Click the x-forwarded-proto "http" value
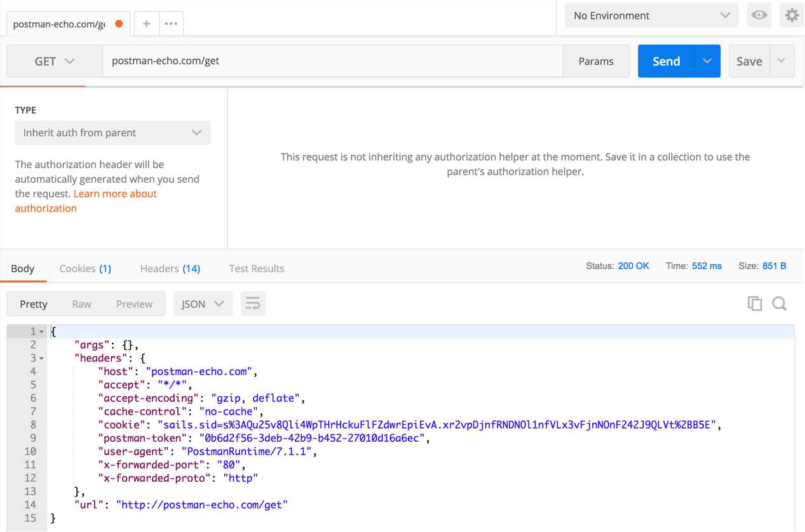 tap(240, 478)
